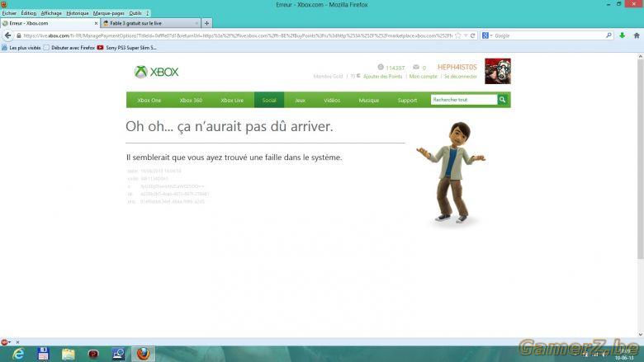The width and height of the screenshot is (644, 362).
Task: Open the Édition menu
Action: 29,13
